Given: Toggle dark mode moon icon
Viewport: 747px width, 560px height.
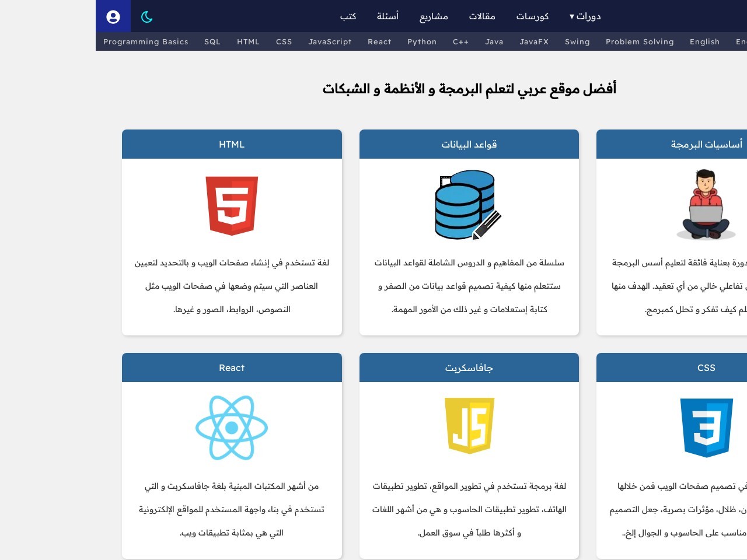Looking at the screenshot, I should (x=147, y=17).
